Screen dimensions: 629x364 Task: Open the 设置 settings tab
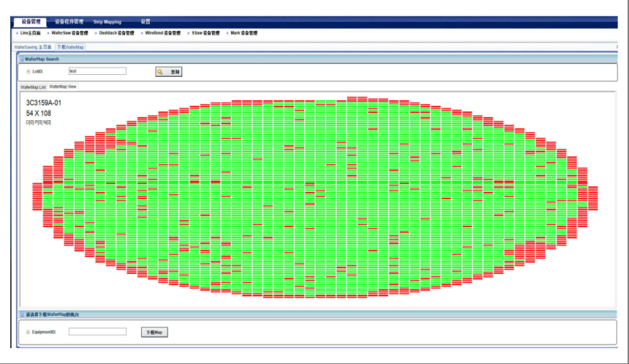click(145, 22)
